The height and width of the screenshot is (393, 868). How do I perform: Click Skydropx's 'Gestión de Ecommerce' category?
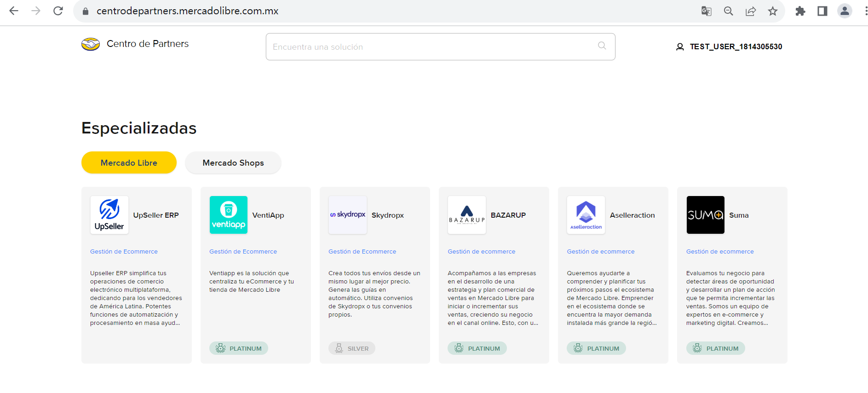click(362, 251)
